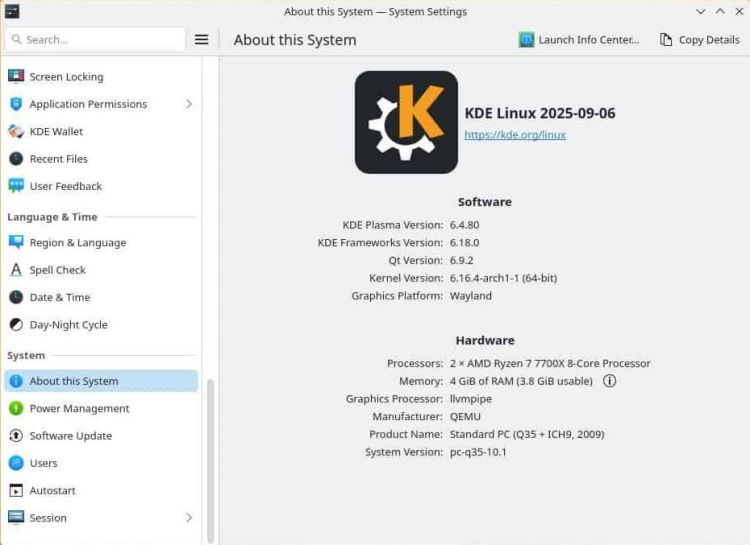The image size is (750, 545).
Task: Select the Recent Files clock icon
Action: 16,159
